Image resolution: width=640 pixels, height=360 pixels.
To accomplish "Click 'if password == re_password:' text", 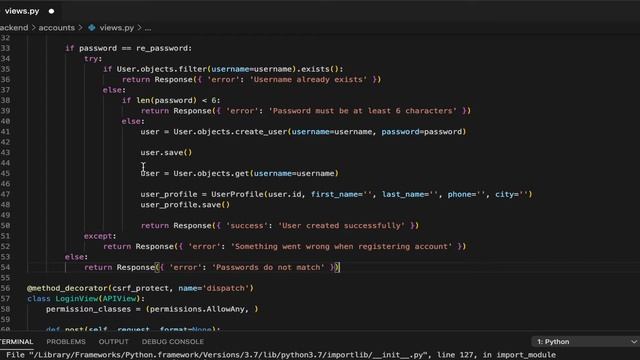I will [128, 48].
